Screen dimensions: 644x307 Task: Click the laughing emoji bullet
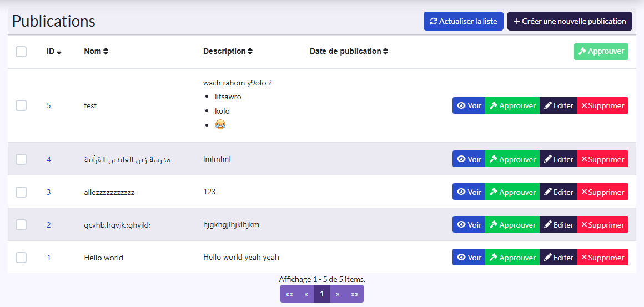(220, 125)
